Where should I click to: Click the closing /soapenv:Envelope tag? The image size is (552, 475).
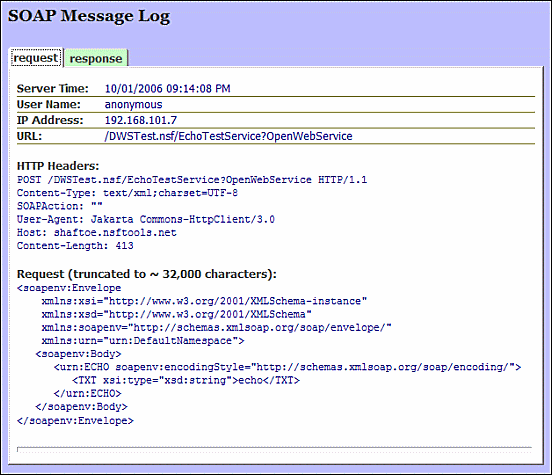click(x=75, y=421)
